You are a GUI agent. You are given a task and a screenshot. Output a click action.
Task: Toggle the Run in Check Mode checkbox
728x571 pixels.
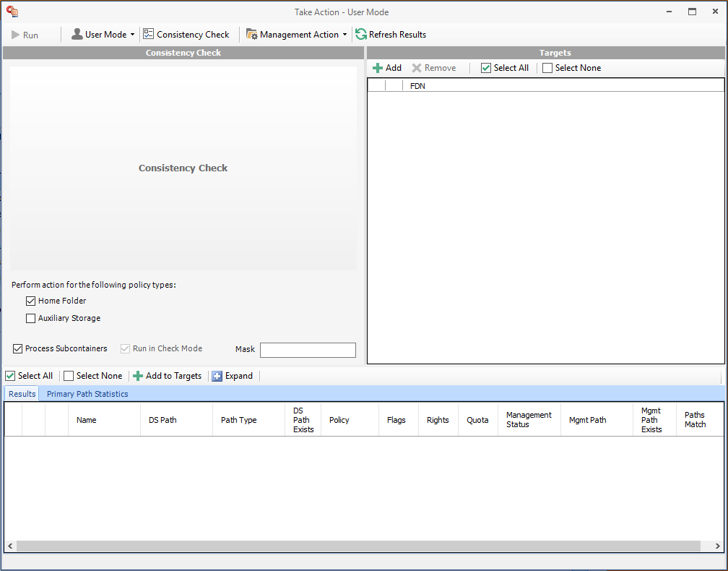coord(126,348)
